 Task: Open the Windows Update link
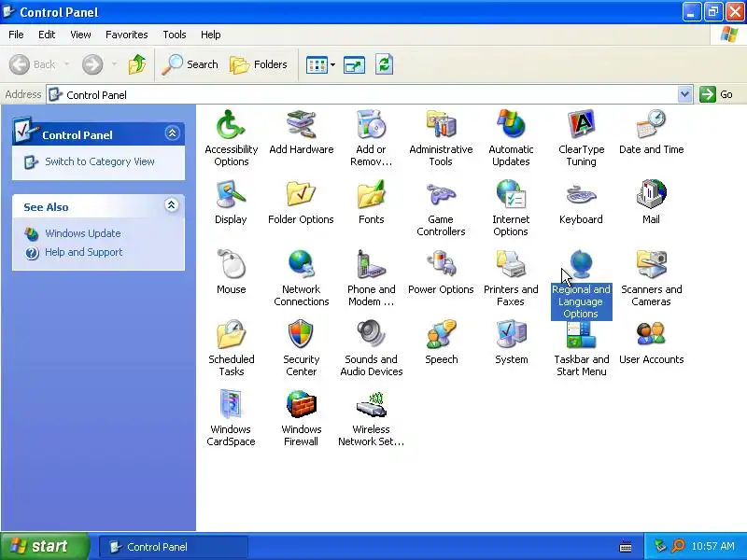pyautogui.click(x=83, y=233)
